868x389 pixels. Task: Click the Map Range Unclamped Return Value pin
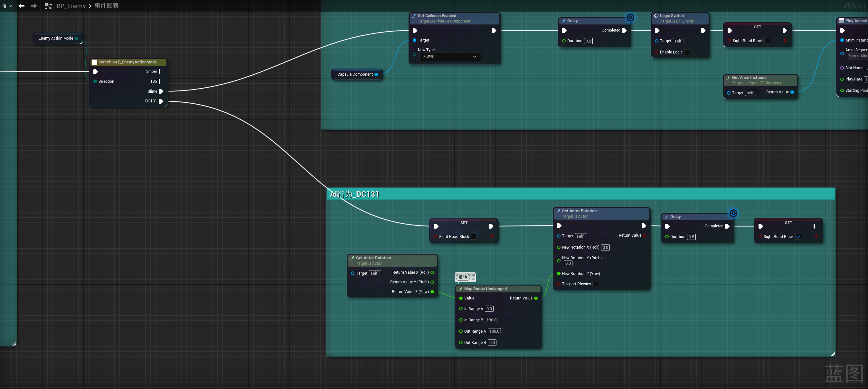536,298
